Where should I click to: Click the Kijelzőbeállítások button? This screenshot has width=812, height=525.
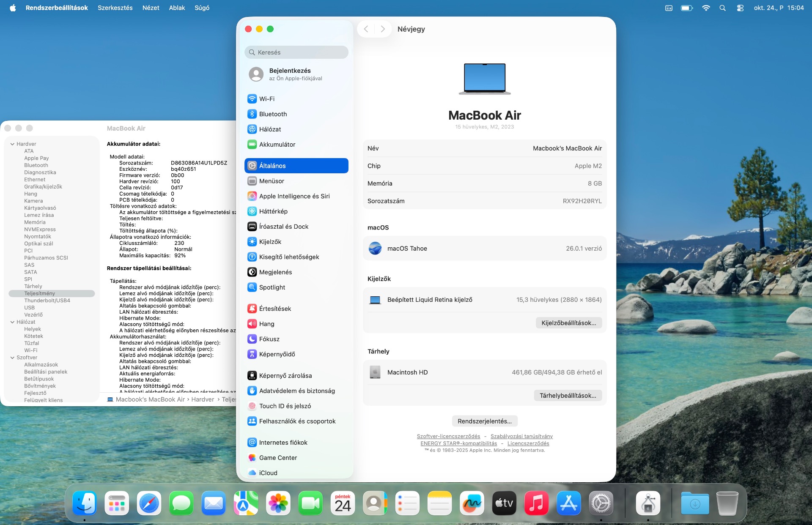pos(568,323)
